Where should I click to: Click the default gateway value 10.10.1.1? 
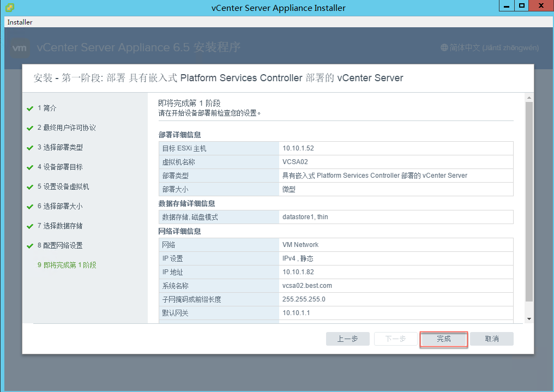[x=296, y=313]
